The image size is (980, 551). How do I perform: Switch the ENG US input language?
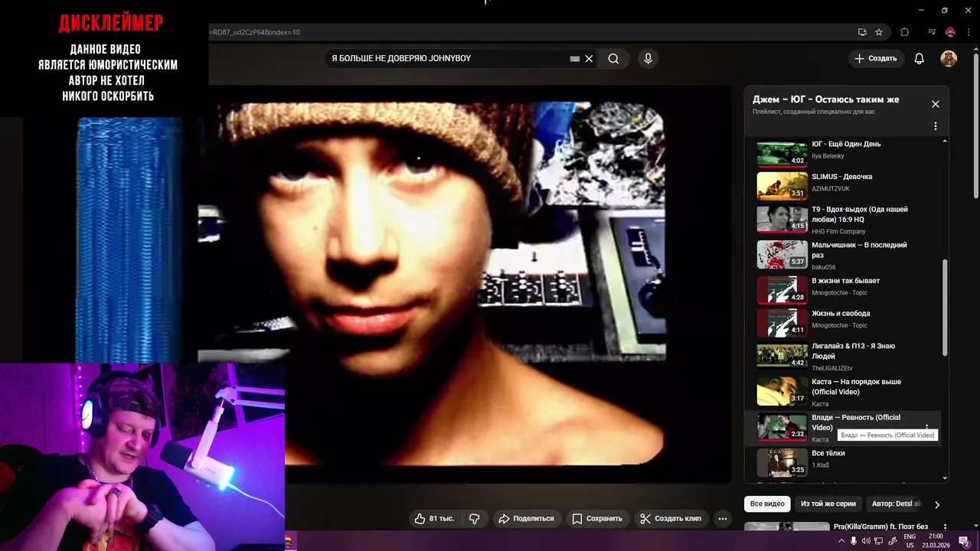coord(910,541)
